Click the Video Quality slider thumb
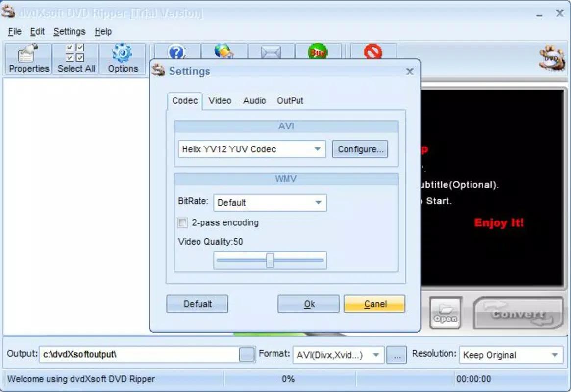 pyautogui.click(x=270, y=260)
